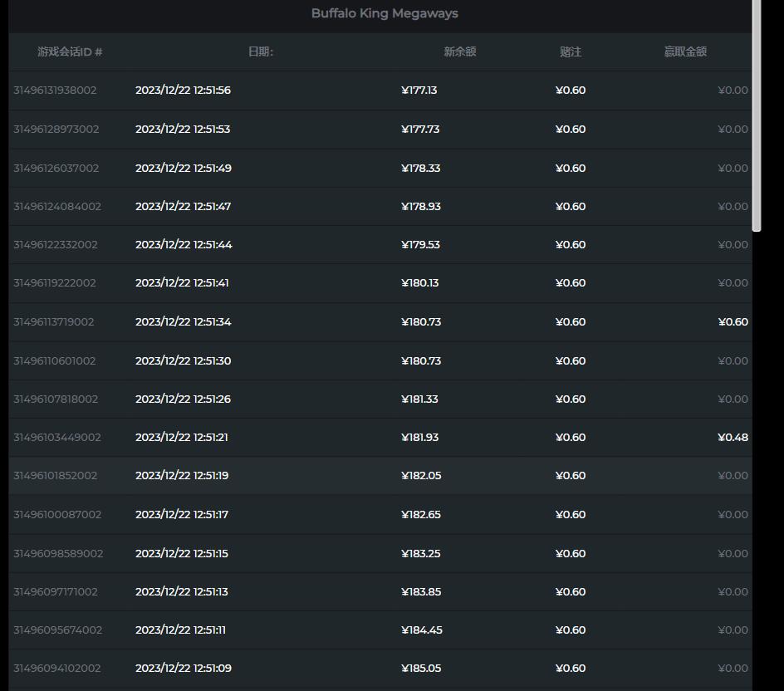Click date 2023/12/22 12:51:47

click(183, 207)
